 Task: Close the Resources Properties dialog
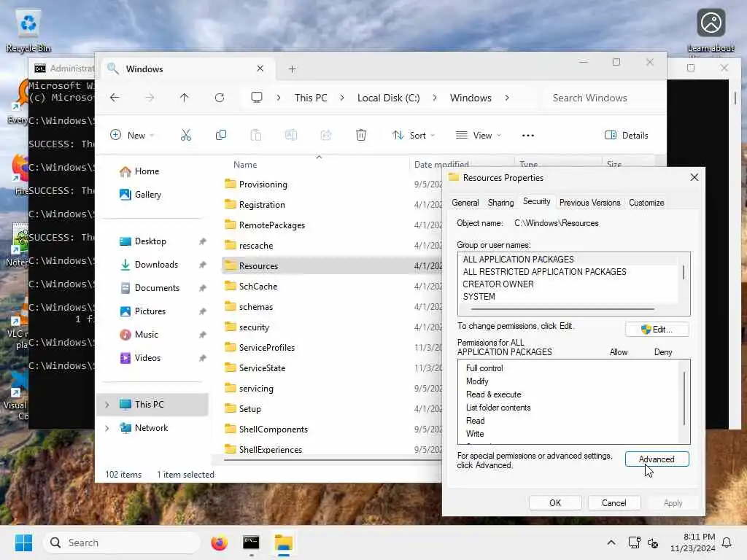pyautogui.click(x=694, y=178)
